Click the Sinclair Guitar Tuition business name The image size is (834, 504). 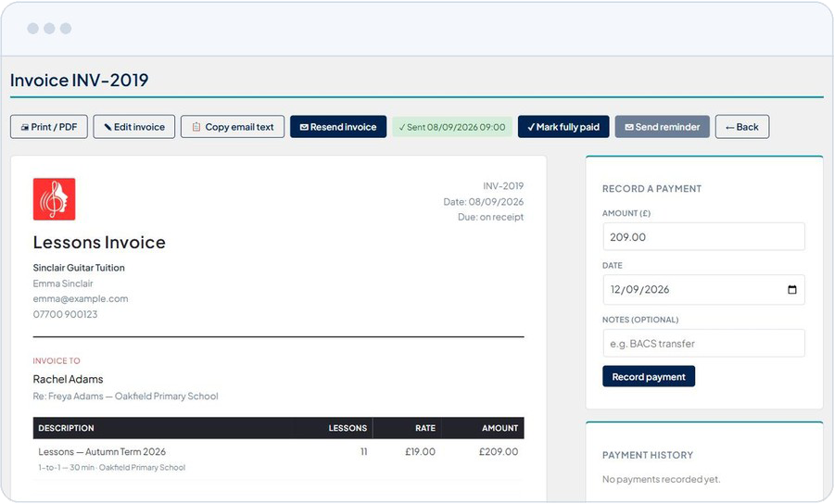point(79,268)
